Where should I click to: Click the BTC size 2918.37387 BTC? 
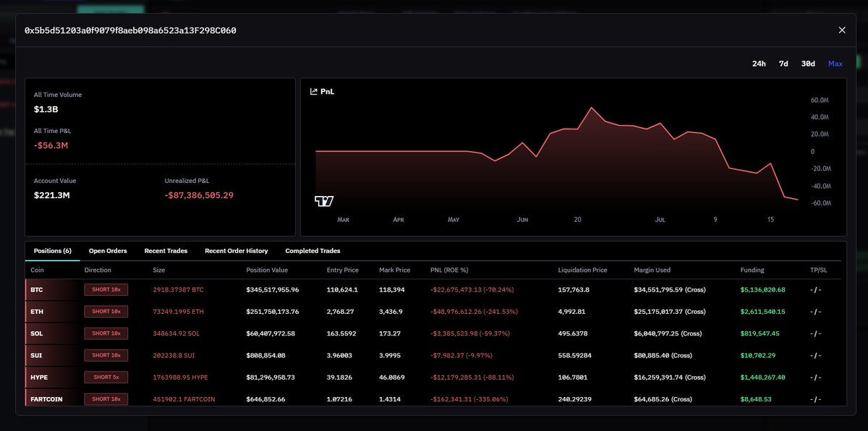179,290
